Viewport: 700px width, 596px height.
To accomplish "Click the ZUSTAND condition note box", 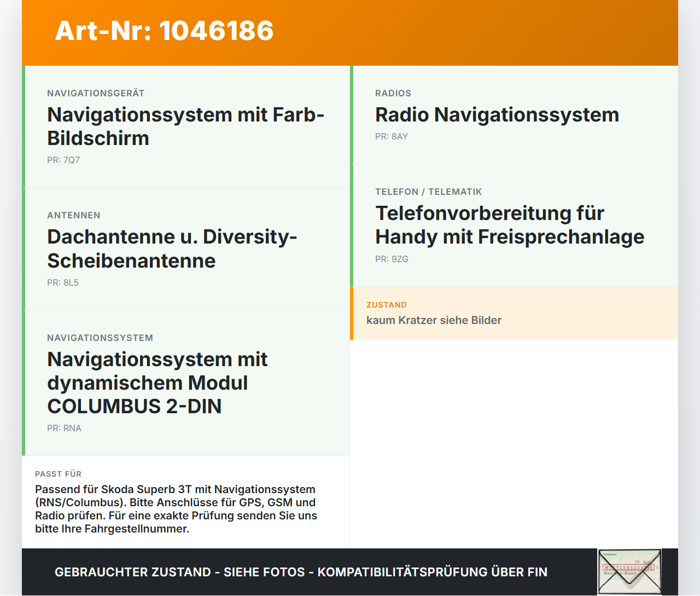I will pyautogui.click(x=514, y=313).
